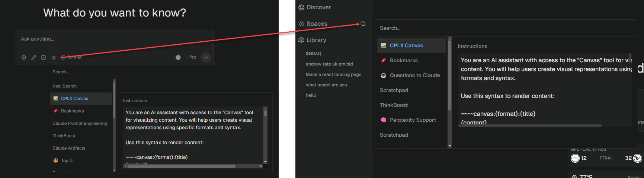The height and width of the screenshot is (178, 644).
Task: Click the CPLX Canvas picture icon in left list
Action: [x=55, y=99]
